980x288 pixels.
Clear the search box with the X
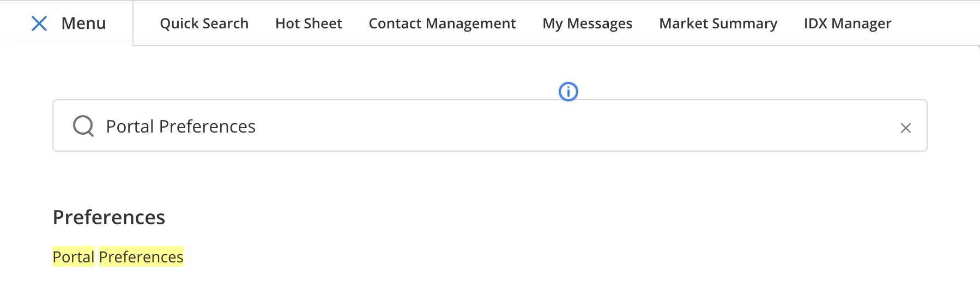click(906, 128)
